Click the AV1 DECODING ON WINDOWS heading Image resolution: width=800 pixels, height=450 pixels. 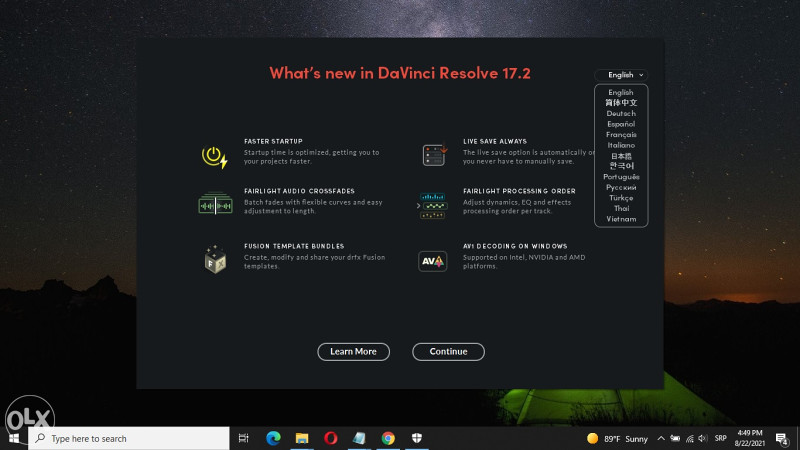click(515, 246)
